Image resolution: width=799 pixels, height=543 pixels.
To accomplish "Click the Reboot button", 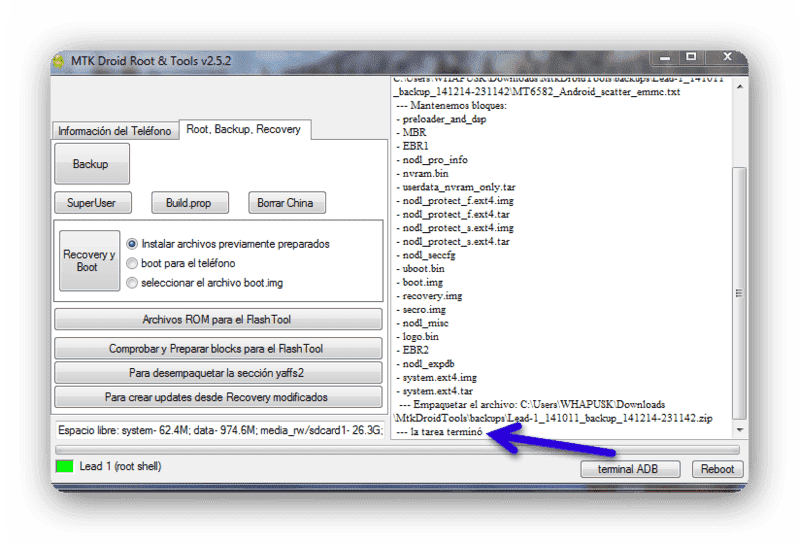I will (x=717, y=469).
